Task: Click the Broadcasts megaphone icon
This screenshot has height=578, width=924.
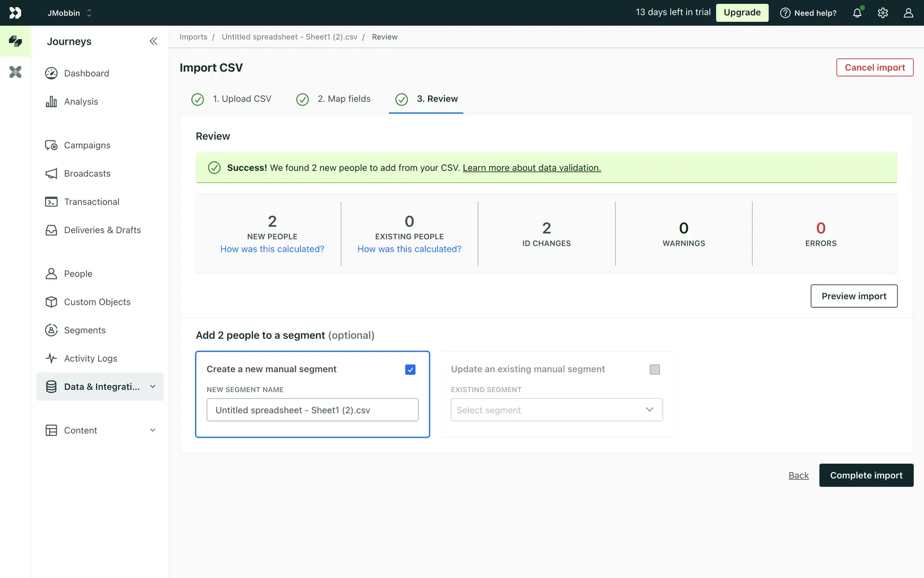Action: click(51, 173)
